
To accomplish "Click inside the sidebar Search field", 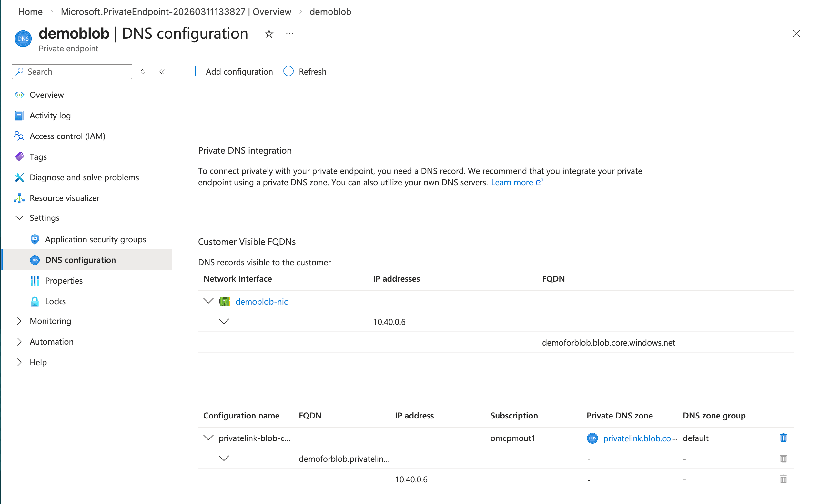I will [x=72, y=71].
